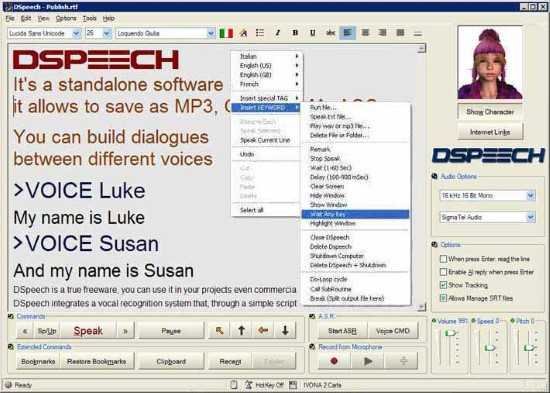Screen dimensions: 550x393
Task: Click the find icon in Commands
Action: 220,331
